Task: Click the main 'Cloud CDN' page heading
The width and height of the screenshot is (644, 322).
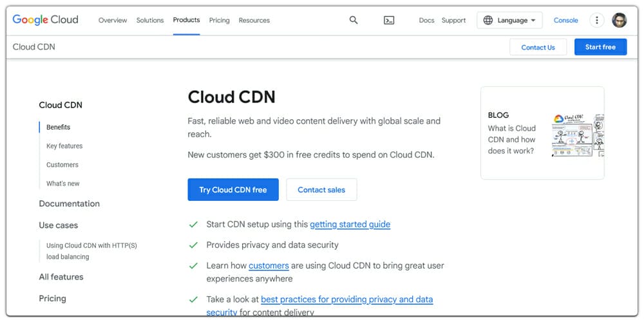Action: [x=232, y=97]
